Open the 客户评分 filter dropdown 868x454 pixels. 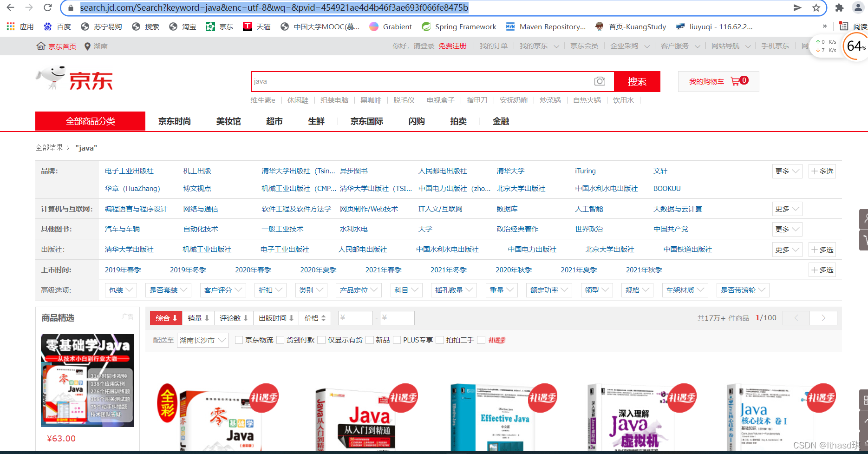tap(223, 290)
